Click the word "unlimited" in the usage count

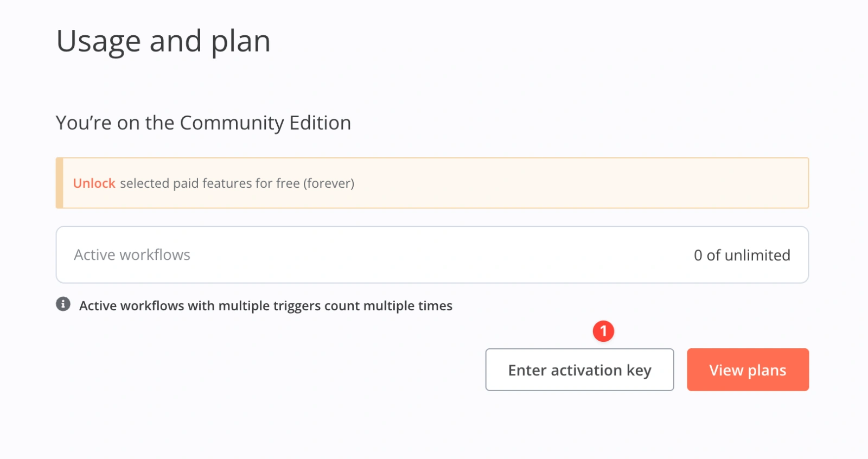pos(757,255)
